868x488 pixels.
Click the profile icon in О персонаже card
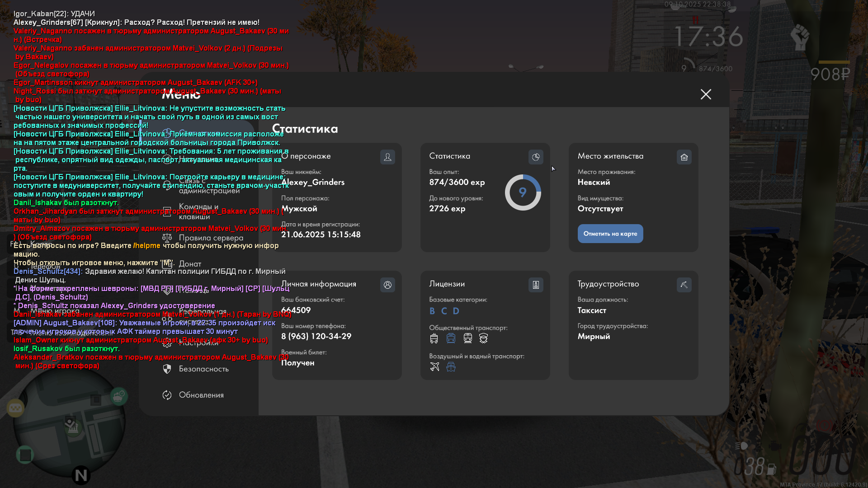point(387,157)
